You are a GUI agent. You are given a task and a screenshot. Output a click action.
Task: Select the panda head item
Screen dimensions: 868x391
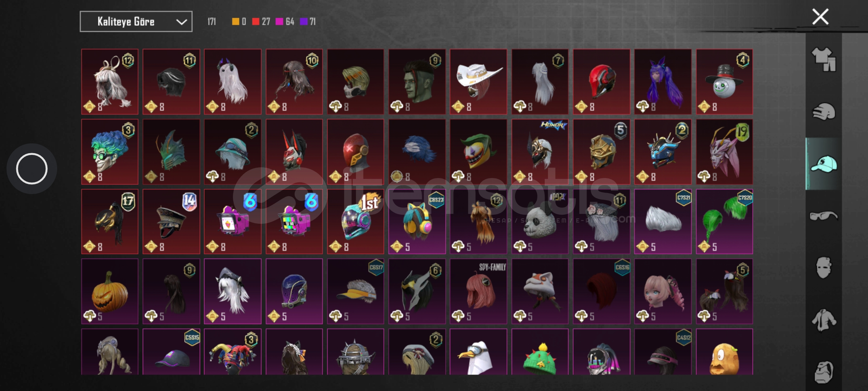point(540,222)
